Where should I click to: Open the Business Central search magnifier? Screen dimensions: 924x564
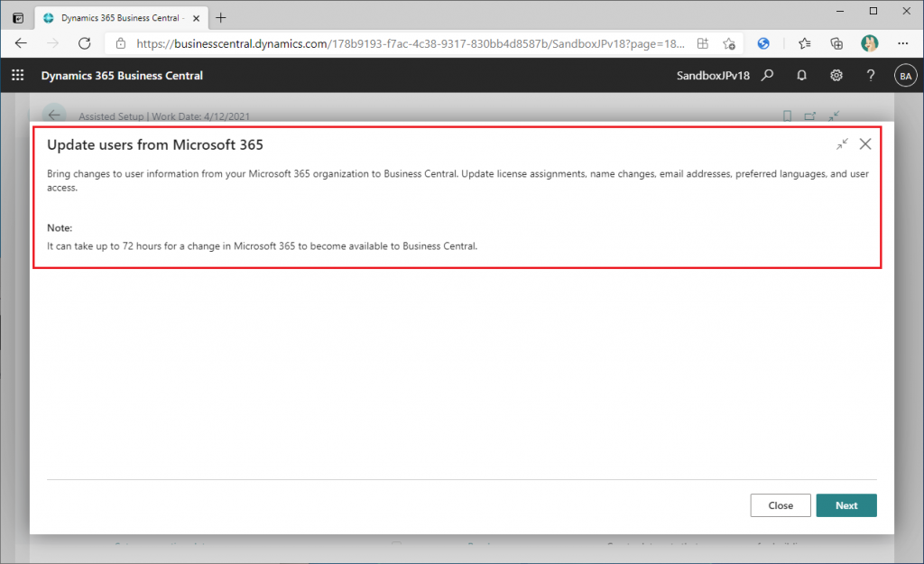(x=767, y=76)
